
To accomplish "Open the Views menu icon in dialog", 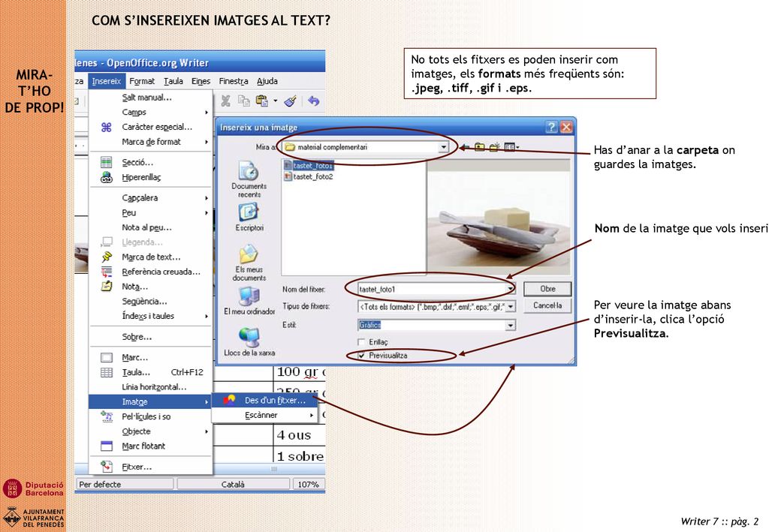I will coord(511,147).
